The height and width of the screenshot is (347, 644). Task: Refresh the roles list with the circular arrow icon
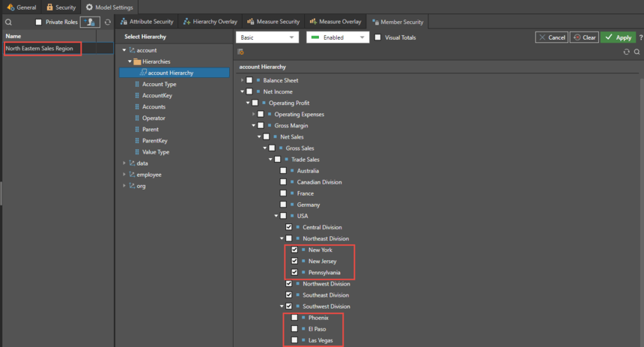[108, 22]
